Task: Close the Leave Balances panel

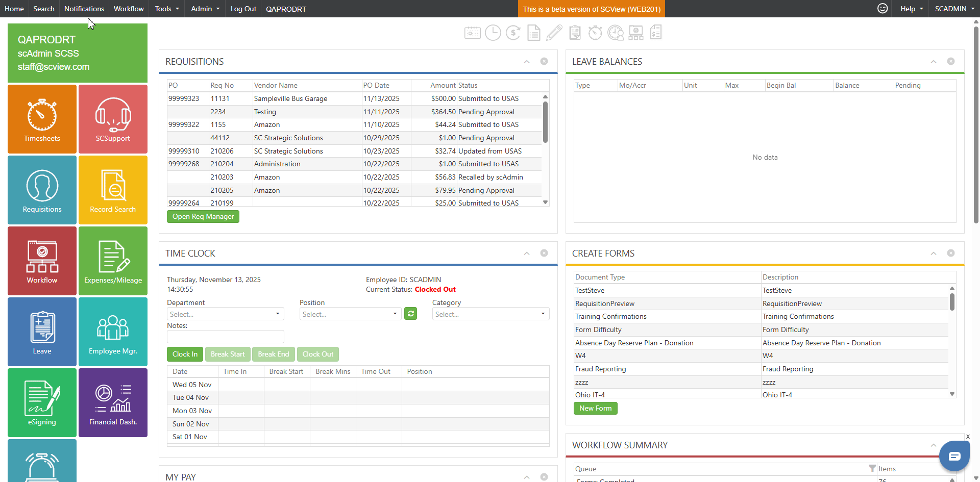Action: click(x=951, y=61)
